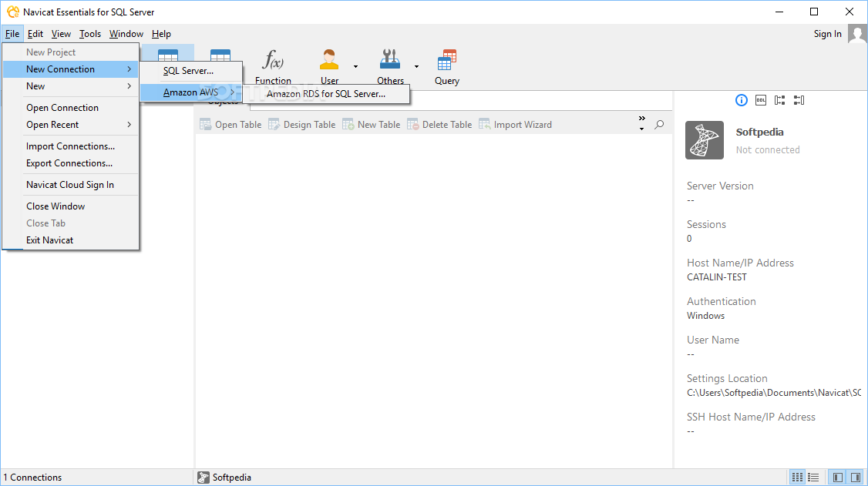Open the File menu
Image resolution: width=868 pixels, height=486 pixels.
pyautogui.click(x=12, y=34)
